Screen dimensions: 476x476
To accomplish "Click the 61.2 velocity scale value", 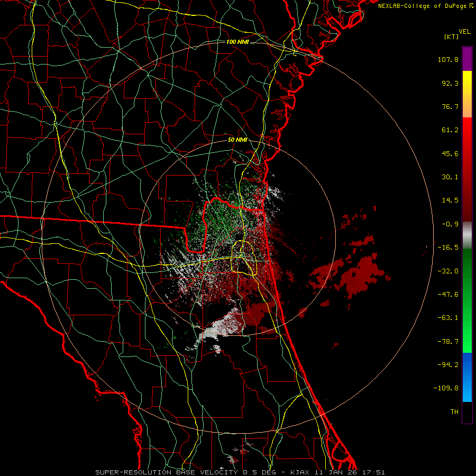I will pos(450,130).
